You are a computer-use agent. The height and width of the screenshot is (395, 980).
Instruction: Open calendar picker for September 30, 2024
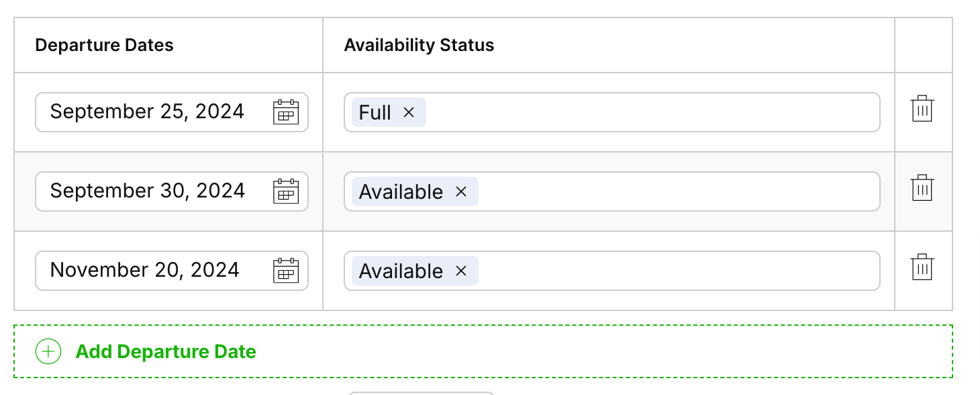[x=286, y=191]
